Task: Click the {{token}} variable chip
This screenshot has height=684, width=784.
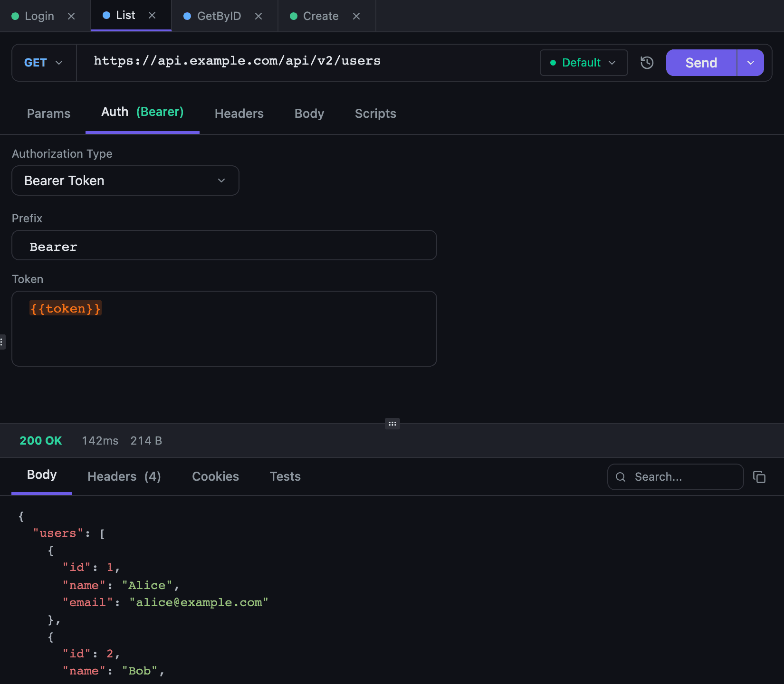Action: click(66, 308)
